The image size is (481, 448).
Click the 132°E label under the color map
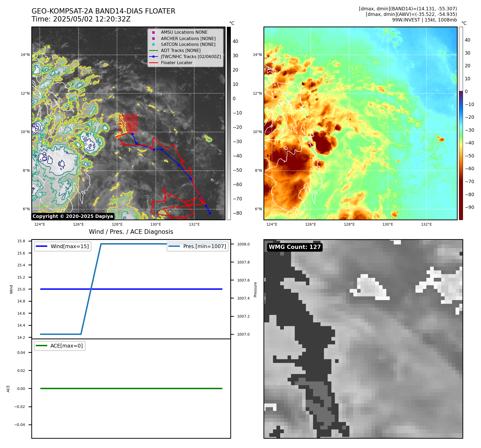pyautogui.click(x=426, y=224)
